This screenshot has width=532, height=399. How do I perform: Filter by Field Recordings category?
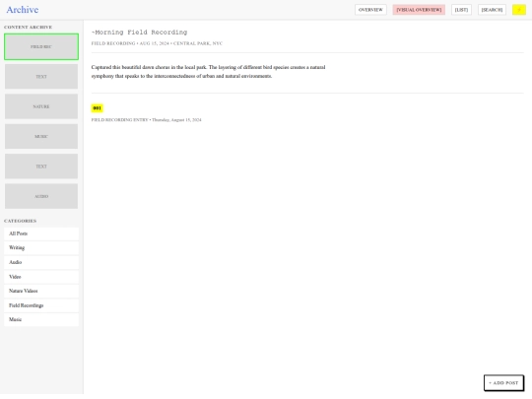[x=41, y=305]
